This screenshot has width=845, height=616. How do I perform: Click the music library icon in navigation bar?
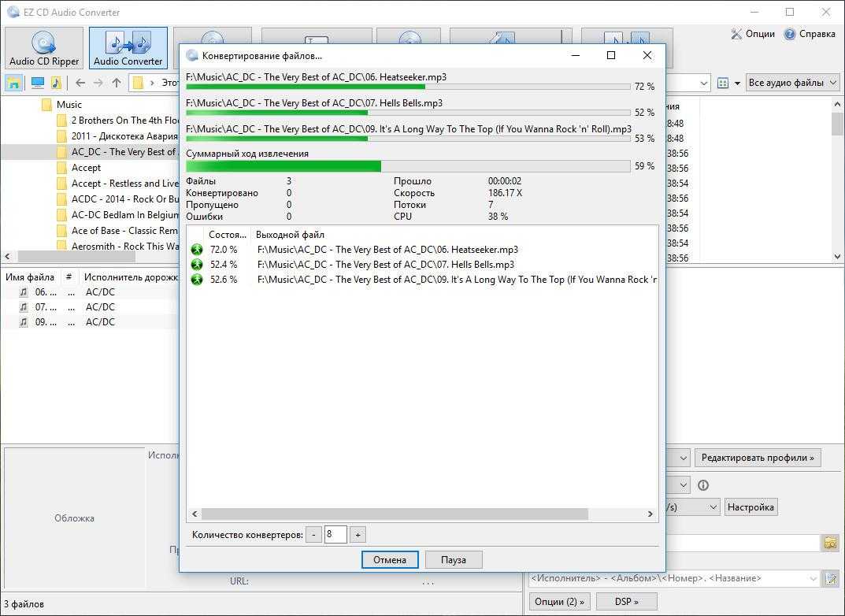tap(56, 83)
